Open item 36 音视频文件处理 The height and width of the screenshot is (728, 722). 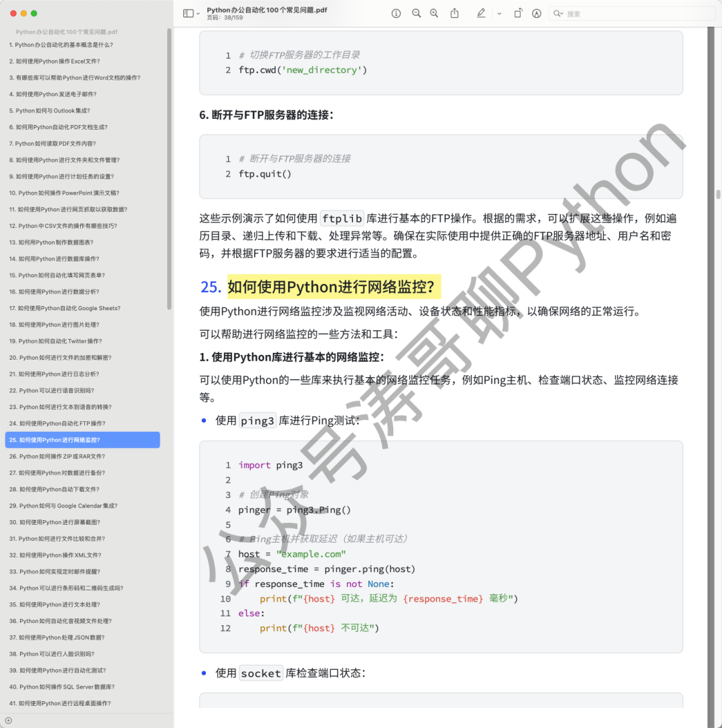(60, 621)
